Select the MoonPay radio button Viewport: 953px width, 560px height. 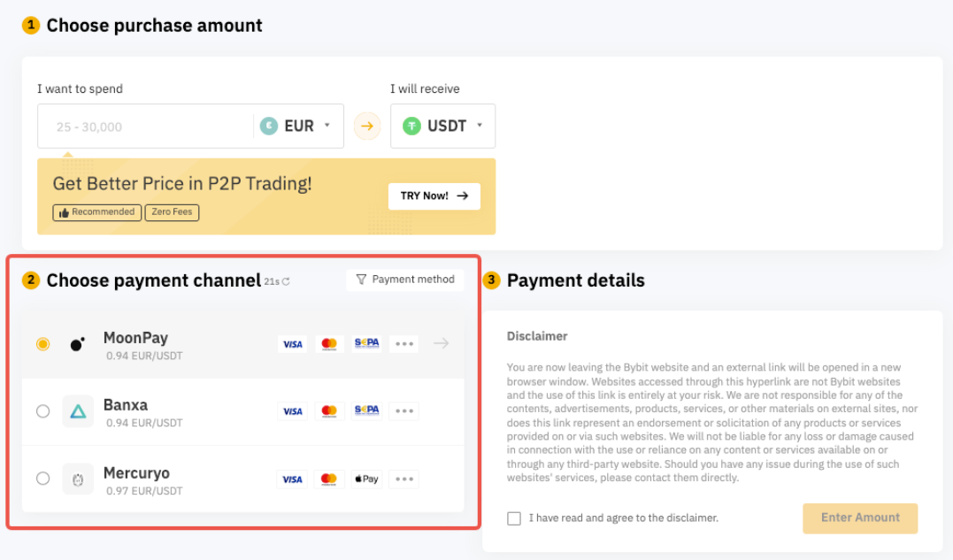coord(43,344)
